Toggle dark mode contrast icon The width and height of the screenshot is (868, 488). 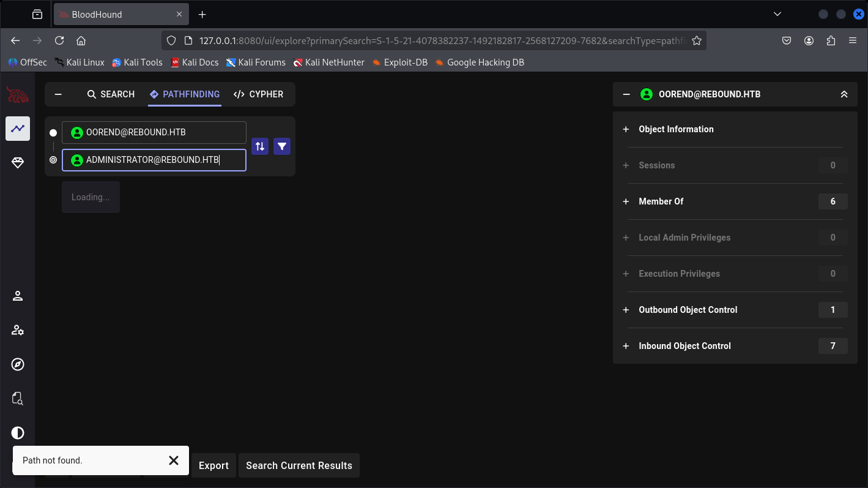(x=18, y=433)
